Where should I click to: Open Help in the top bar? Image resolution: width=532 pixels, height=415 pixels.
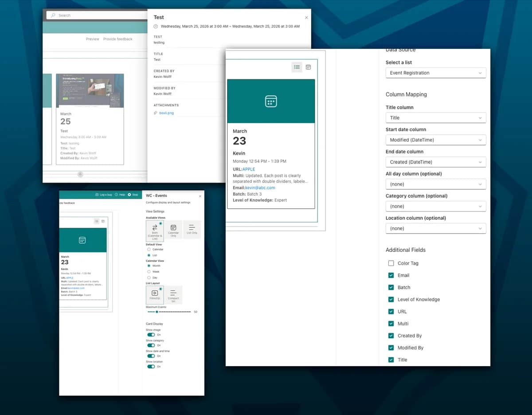coord(120,195)
